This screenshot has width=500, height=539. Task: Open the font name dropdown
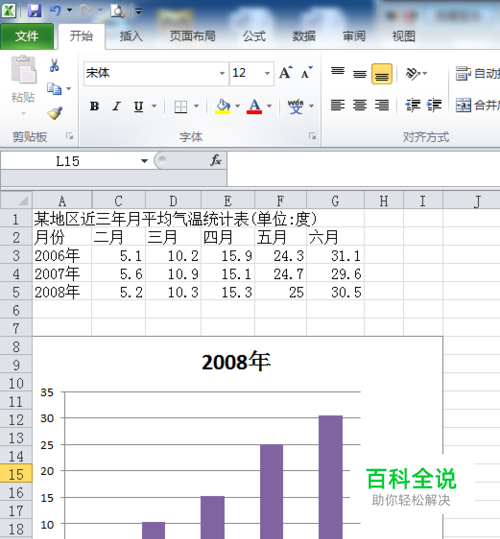coord(222,73)
